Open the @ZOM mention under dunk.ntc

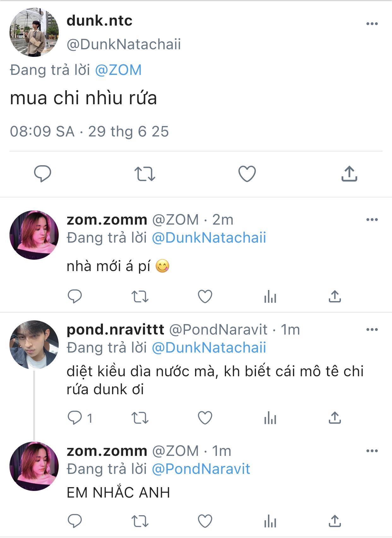click(x=118, y=70)
